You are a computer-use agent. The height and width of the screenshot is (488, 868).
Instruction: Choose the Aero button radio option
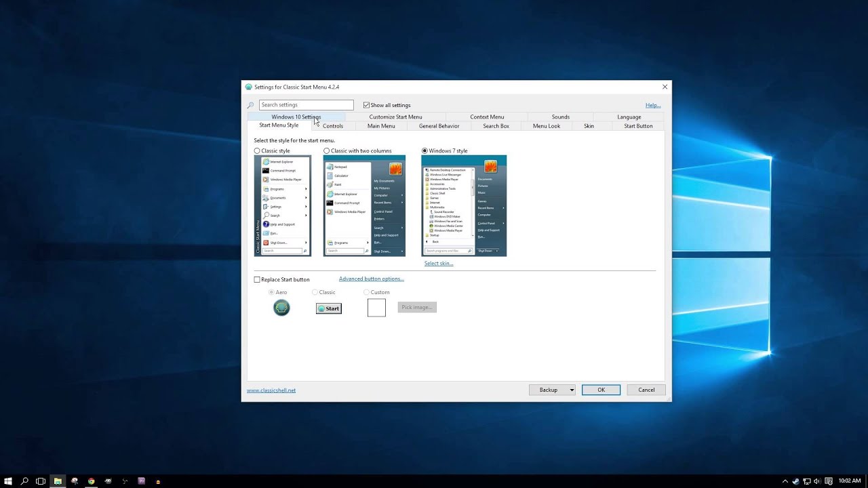(271, 292)
